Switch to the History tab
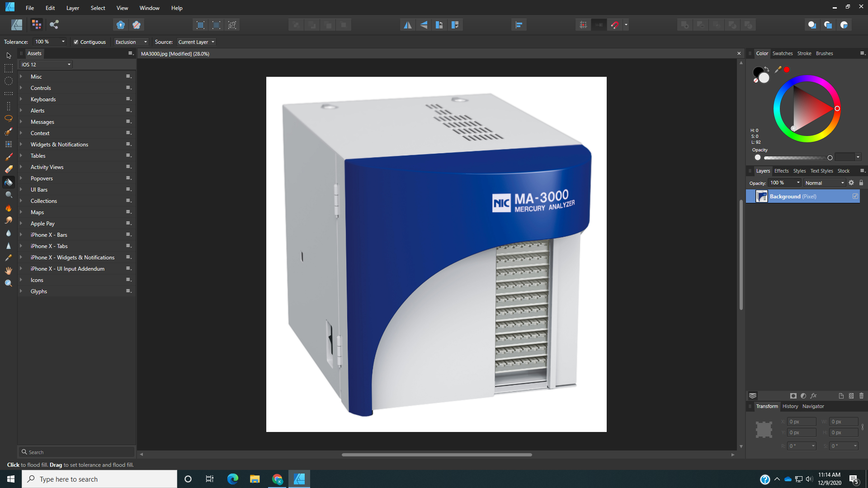Viewport: 868px width, 488px height. click(x=790, y=406)
